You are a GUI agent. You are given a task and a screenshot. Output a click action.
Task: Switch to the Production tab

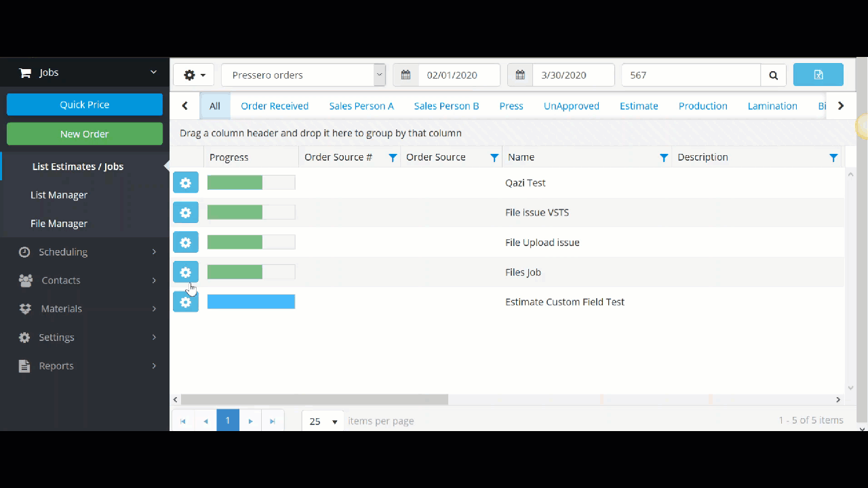point(703,106)
